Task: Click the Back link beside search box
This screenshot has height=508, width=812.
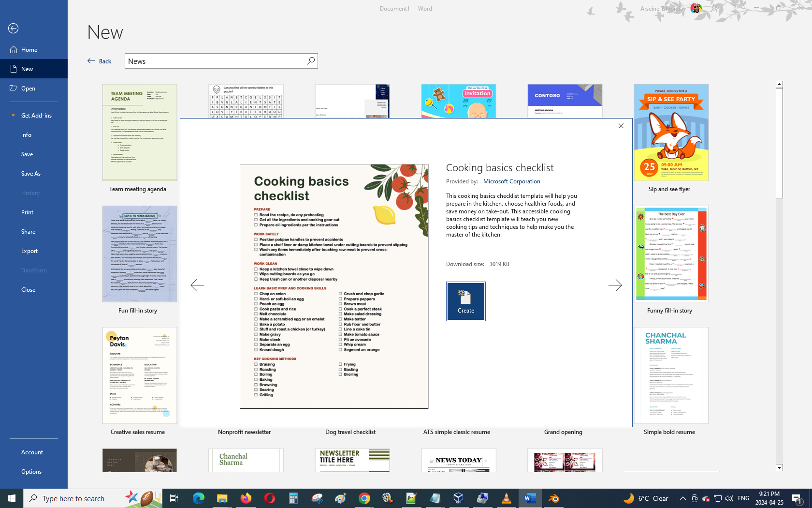Action: point(100,61)
